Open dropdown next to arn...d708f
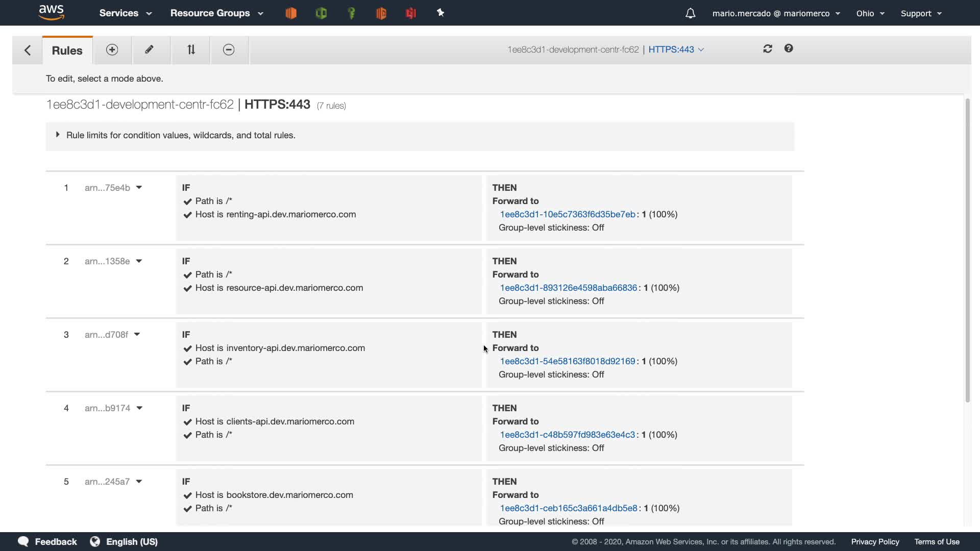The width and height of the screenshot is (980, 551). click(x=137, y=334)
